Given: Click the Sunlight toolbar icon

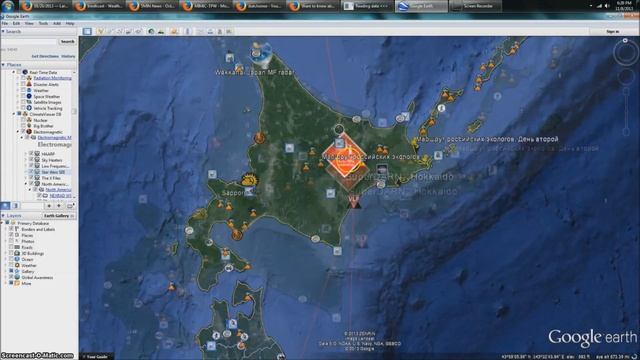Looking at the screenshot, I should tap(161, 31).
